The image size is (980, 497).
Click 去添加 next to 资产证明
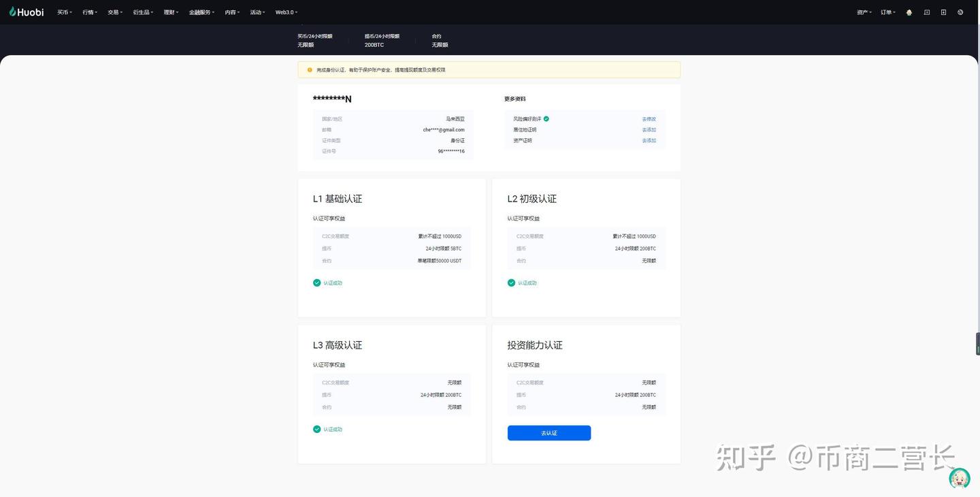click(x=649, y=140)
